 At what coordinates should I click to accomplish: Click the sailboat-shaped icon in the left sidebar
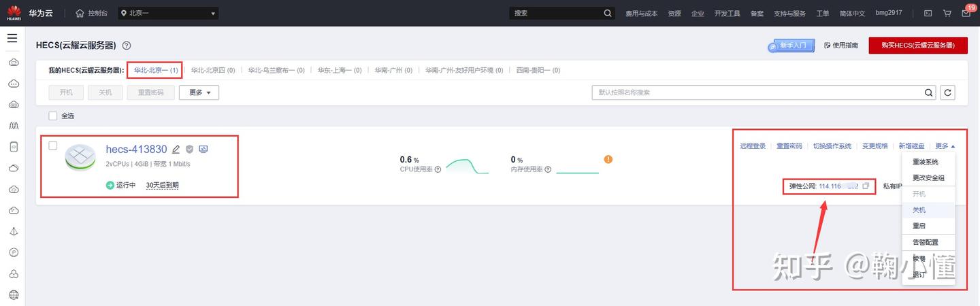click(x=13, y=231)
